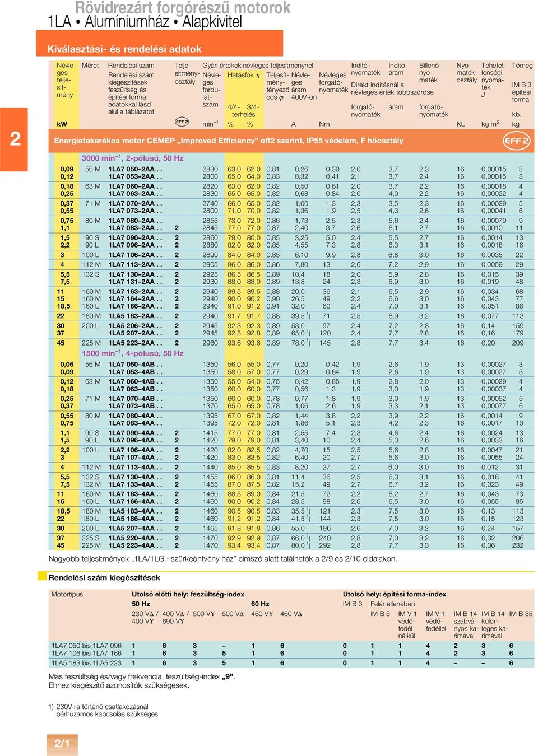
Task: Click the row label 1LA5 183 bis 1LA5 223
Action: (x=86, y=663)
